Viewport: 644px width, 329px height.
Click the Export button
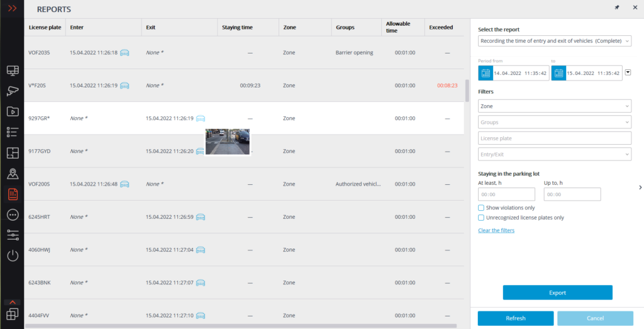click(x=557, y=293)
